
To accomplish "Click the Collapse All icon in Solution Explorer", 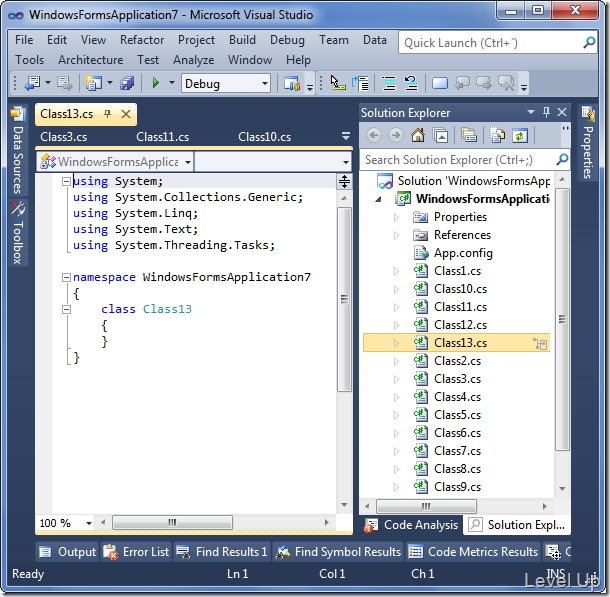I will (x=440, y=135).
